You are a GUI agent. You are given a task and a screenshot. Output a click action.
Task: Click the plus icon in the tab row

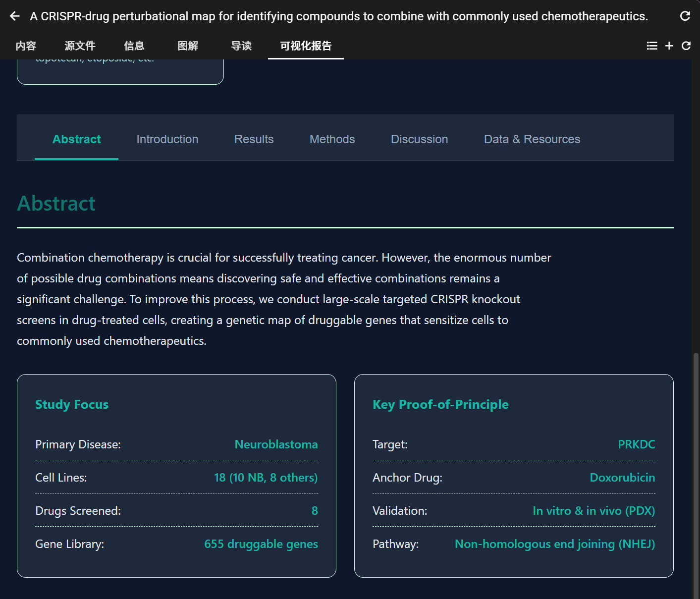point(669,46)
